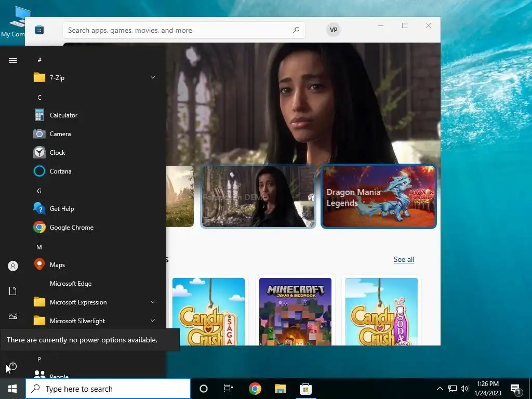This screenshot has width=532, height=399.
Task: Click the Microsoft Store home logo
Action: point(39,30)
